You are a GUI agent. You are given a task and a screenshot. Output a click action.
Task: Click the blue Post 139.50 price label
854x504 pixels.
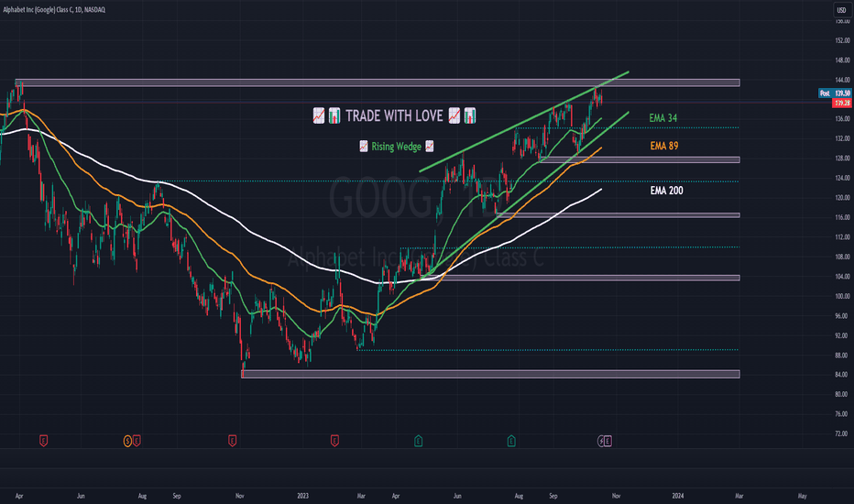tap(835, 93)
